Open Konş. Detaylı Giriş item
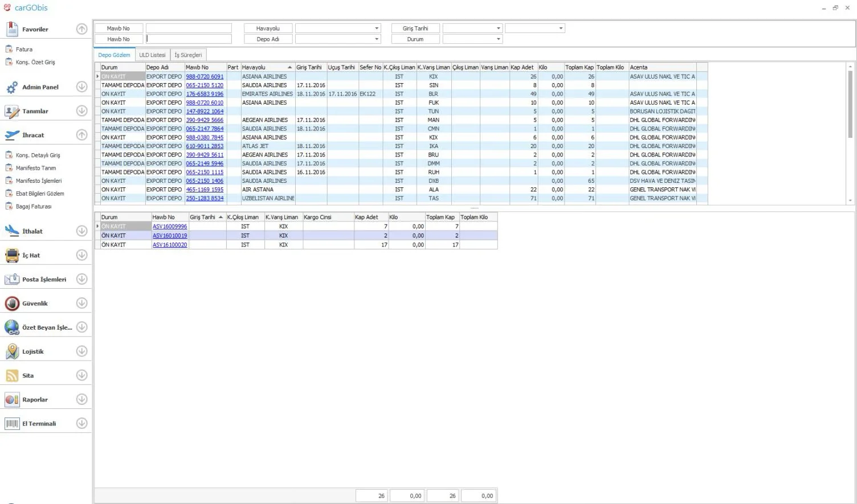This screenshot has width=857, height=504. pyautogui.click(x=38, y=155)
